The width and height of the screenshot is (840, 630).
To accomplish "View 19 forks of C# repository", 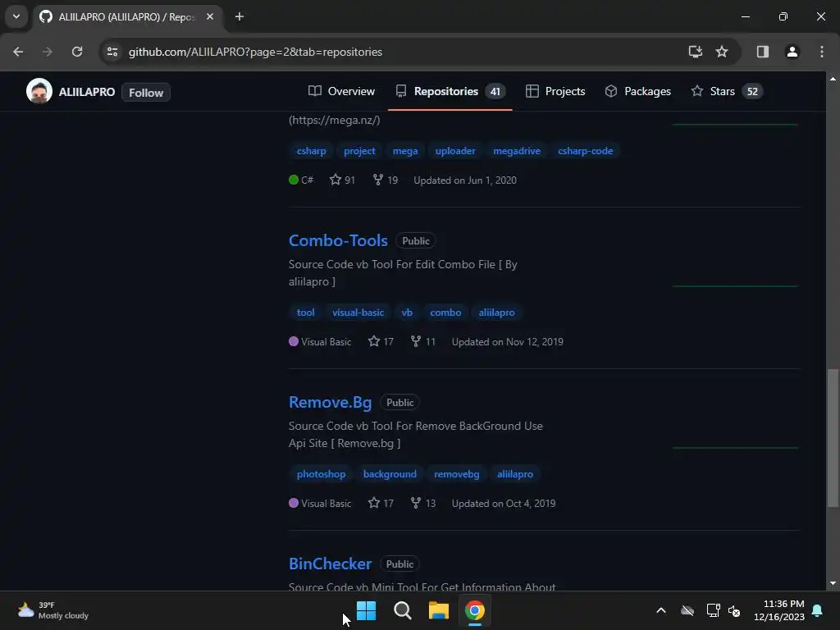I will click(386, 180).
